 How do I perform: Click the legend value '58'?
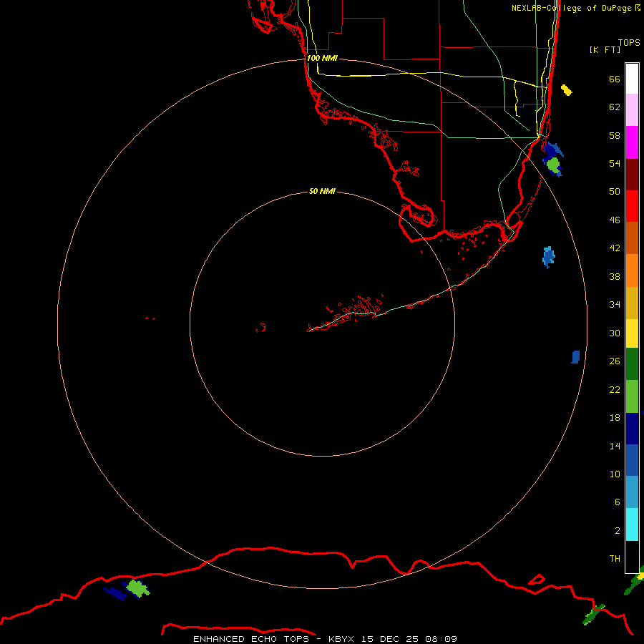(615, 135)
